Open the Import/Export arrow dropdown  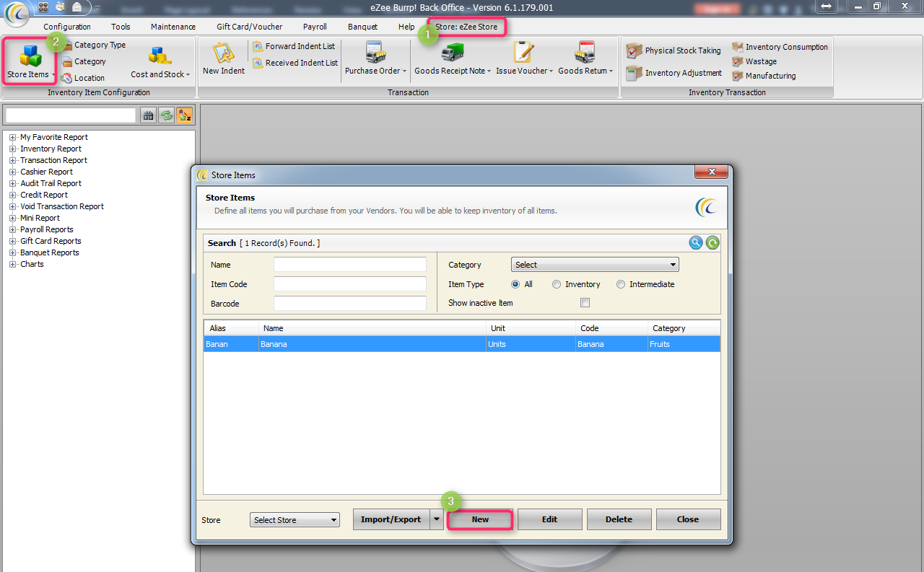(x=436, y=519)
